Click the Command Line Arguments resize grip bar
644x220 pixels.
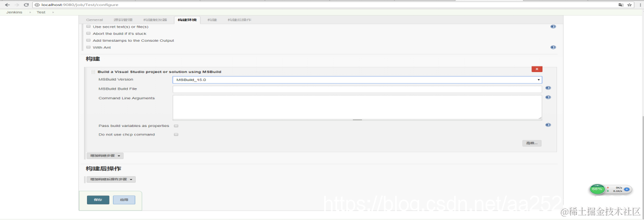click(357, 120)
